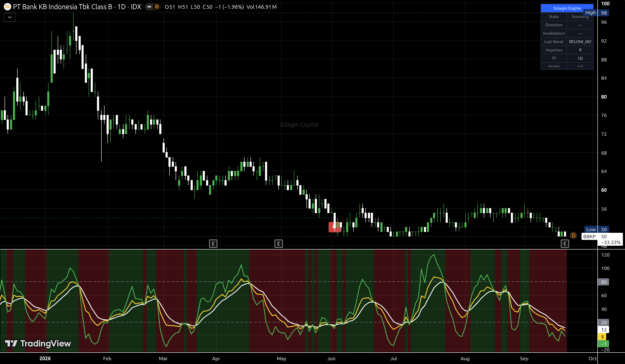The width and height of the screenshot is (625, 364).
Task: Click the 'TF' label cell
Action: [554, 59]
